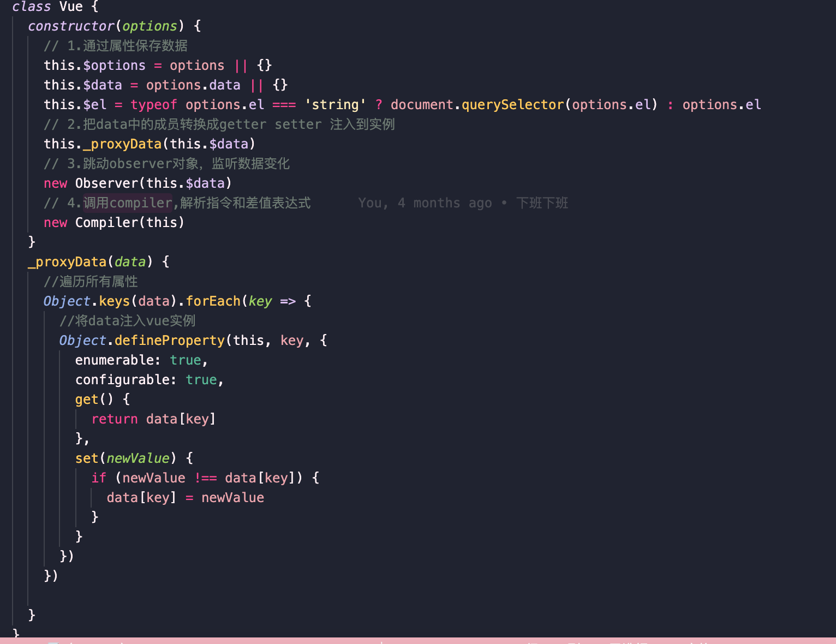Click 'keys' in Object.keys(data)

[114, 301]
